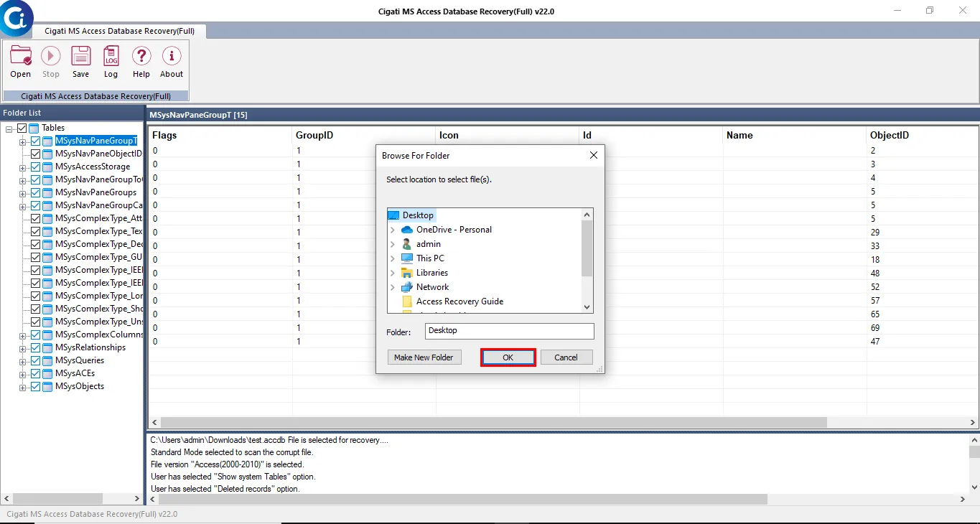Click the table icon beside MSysNavPaneGroupCa
The width and height of the screenshot is (980, 524).
click(48, 205)
